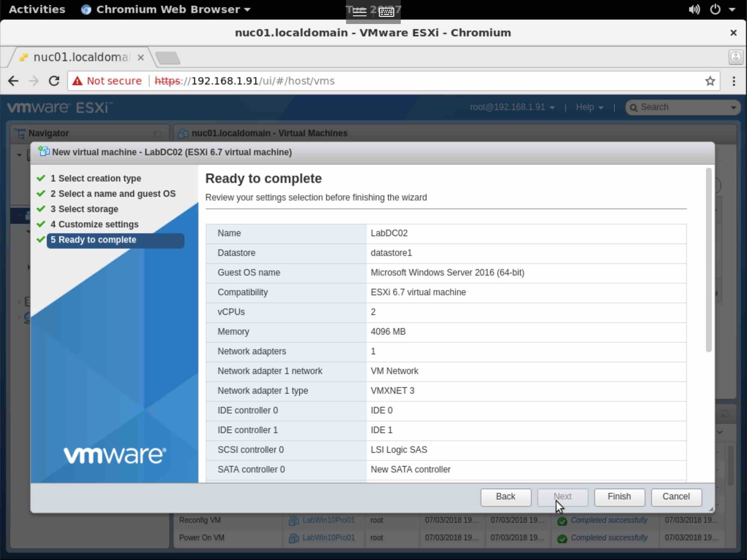Go to step 4 Customize settings
Viewport: 747px width, 560px height.
pos(94,225)
